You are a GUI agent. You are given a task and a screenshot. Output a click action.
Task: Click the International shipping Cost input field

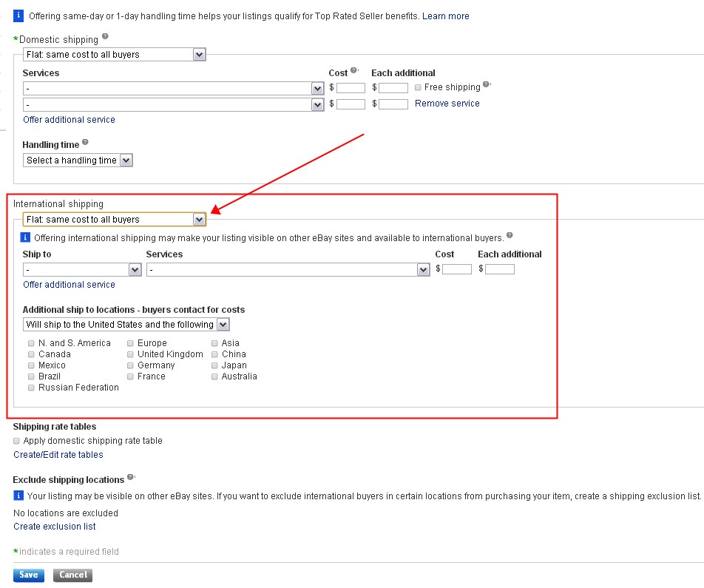pos(457,269)
